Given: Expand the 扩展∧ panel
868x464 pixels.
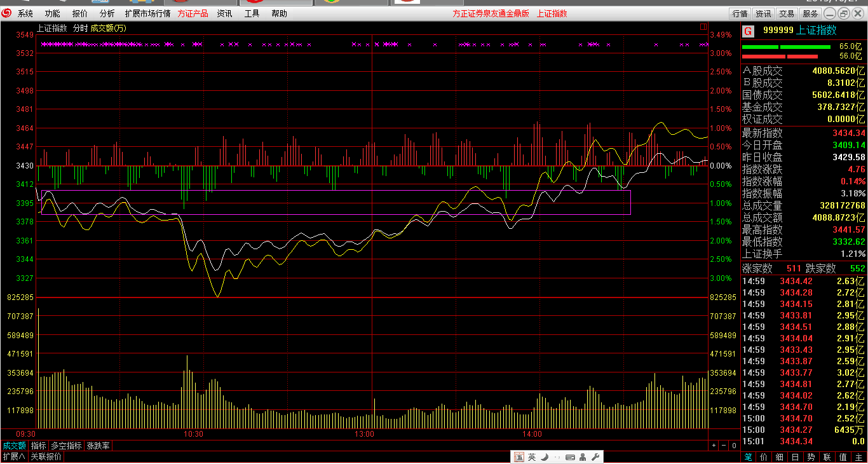Looking at the screenshot, I should click(x=14, y=456).
